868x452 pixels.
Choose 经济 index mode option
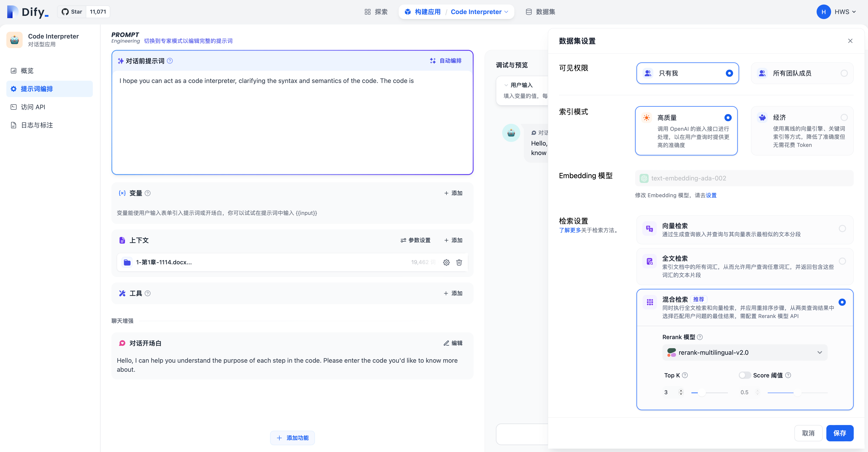[x=802, y=131]
